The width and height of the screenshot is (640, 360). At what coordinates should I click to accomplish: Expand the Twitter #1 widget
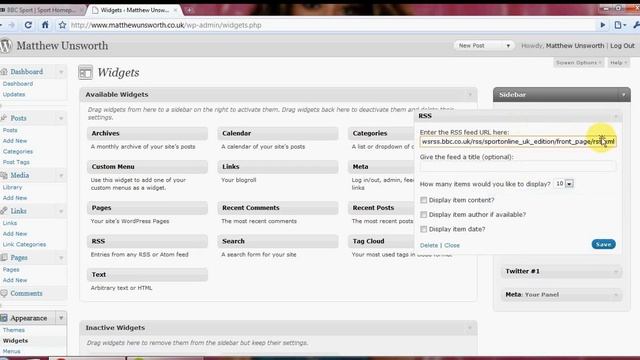pyautogui.click(x=616, y=271)
